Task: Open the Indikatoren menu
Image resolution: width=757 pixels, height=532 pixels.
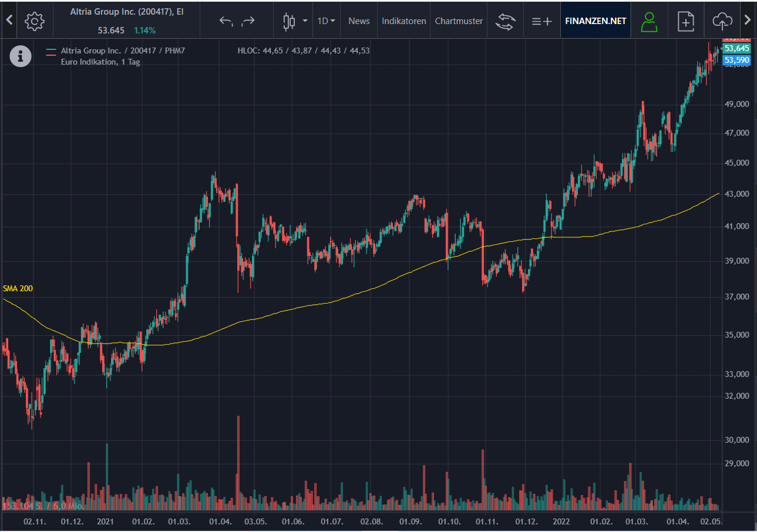Action: [x=404, y=21]
